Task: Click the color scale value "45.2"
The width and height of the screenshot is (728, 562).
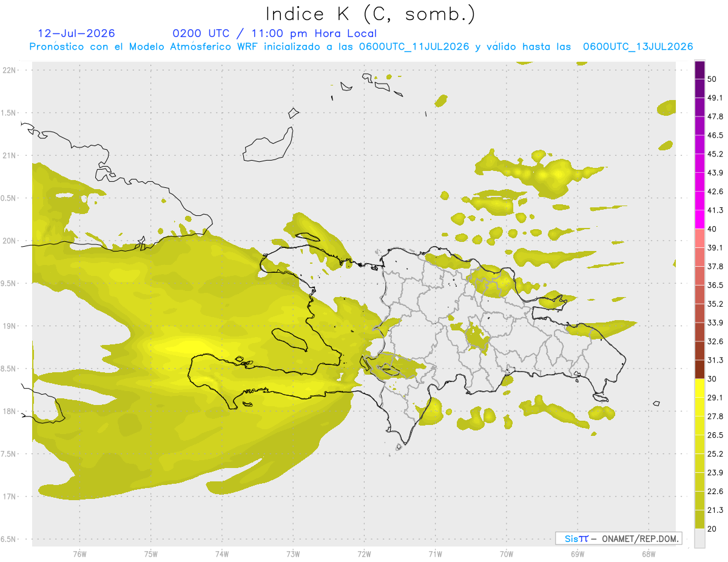Action: (x=715, y=154)
